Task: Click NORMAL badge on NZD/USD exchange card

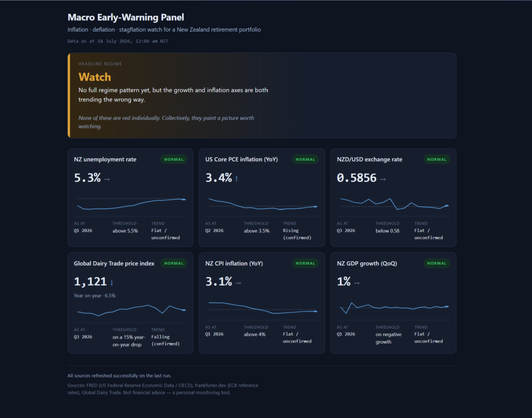Action: click(436, 159)
